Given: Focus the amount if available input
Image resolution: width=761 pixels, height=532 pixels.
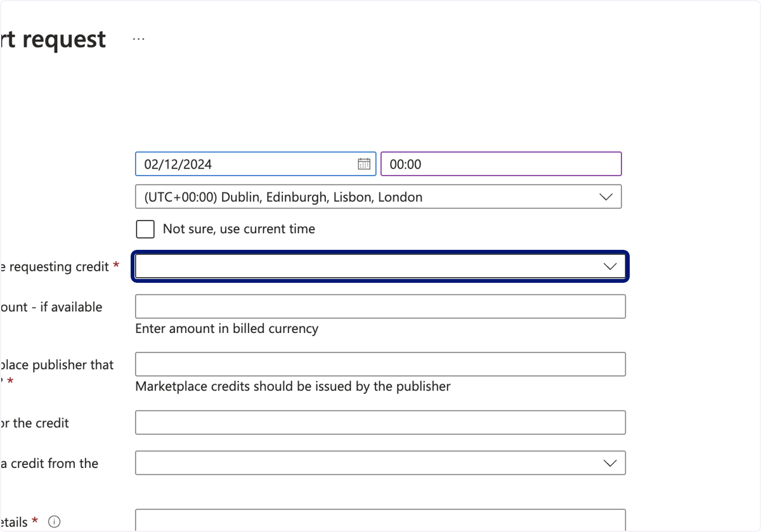Looking at the screenshot, I should [380, 306].
